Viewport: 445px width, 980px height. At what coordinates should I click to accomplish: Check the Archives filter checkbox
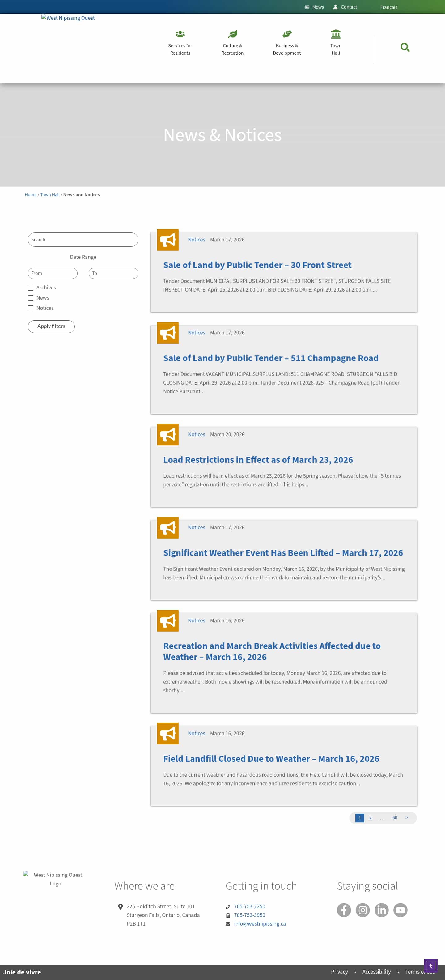click(31, 288)
